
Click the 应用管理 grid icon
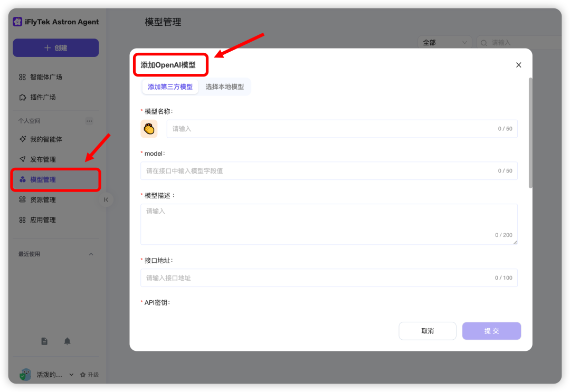(x=23, y=220)
